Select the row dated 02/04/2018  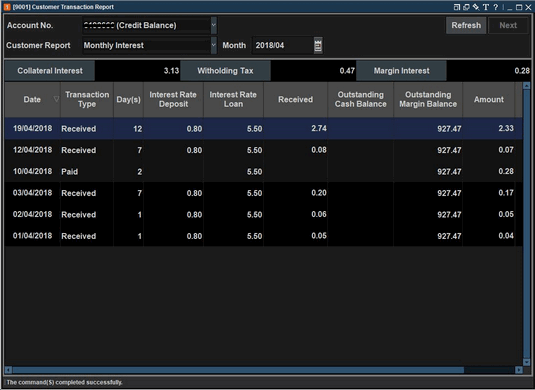[x=263, y=215]
